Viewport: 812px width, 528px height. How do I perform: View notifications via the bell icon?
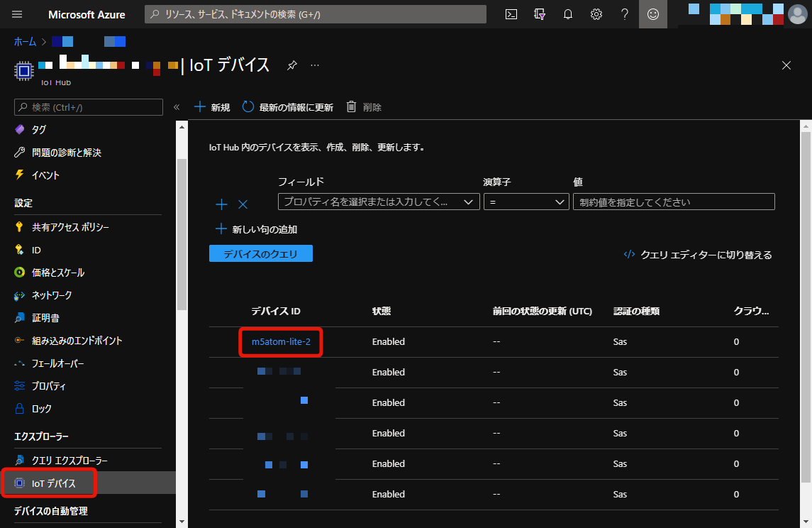pyautogui.click(x=567, y=14)
